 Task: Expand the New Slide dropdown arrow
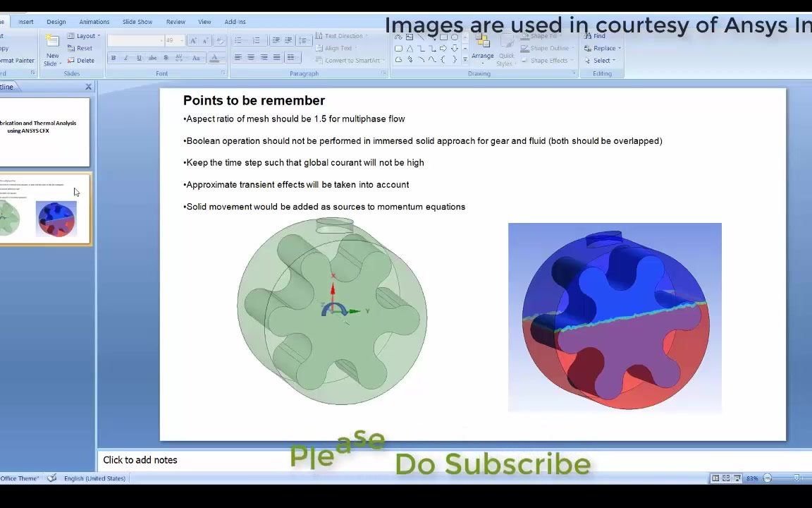coord(60,63)
